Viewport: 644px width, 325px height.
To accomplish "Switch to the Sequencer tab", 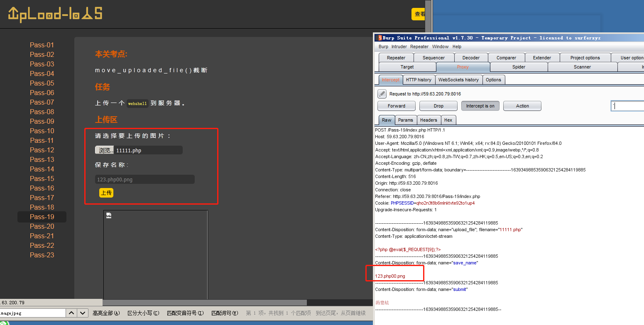I will tap(434, 58).
